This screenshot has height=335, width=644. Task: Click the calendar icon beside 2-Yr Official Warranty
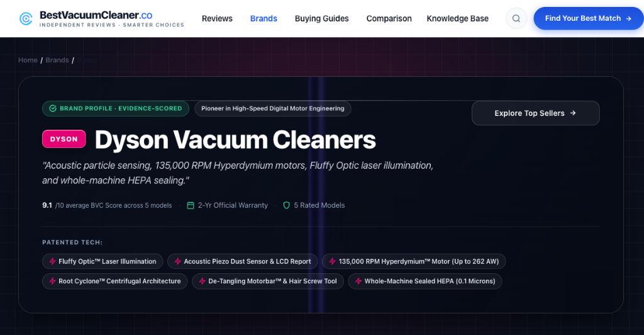pos(191,205)
